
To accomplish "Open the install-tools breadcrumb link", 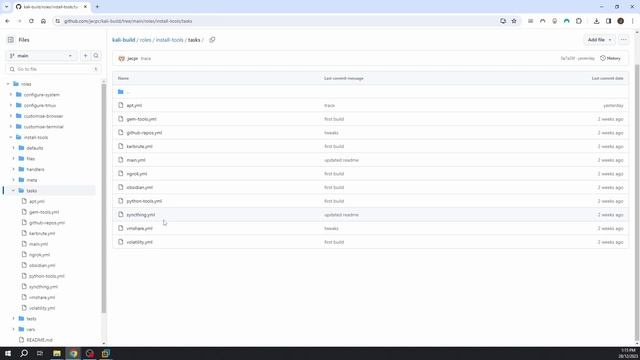I will (x=169, y=40).
